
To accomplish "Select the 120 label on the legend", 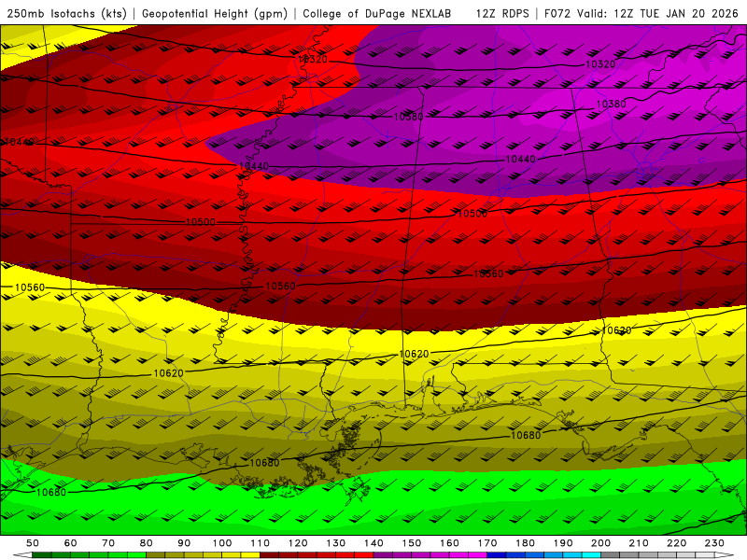I will coord(298,543).
